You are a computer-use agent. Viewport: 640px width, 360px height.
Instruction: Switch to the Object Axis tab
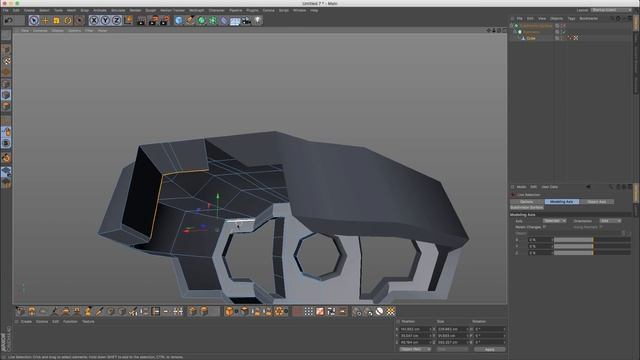point(597,202)
